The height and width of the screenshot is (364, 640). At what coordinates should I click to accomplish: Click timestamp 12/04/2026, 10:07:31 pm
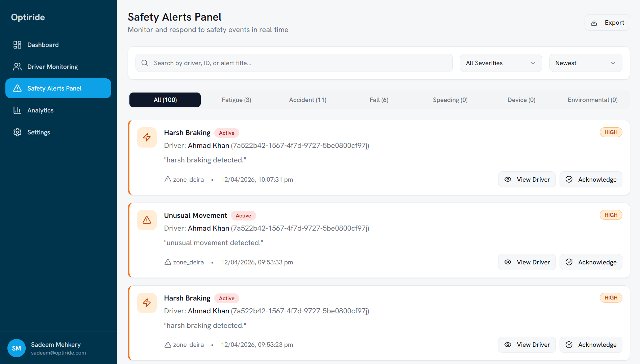pos(257,179)
